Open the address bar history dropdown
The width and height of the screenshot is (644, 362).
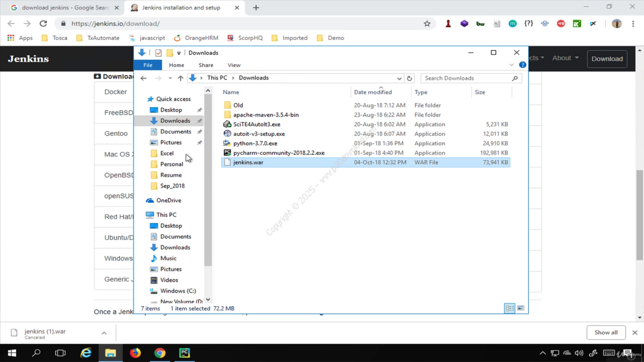(x=399, y=78)
